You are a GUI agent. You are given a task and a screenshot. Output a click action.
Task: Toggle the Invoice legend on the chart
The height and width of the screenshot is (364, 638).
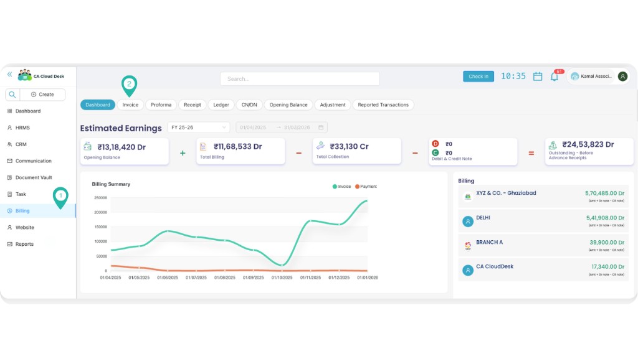click(341, 185)
